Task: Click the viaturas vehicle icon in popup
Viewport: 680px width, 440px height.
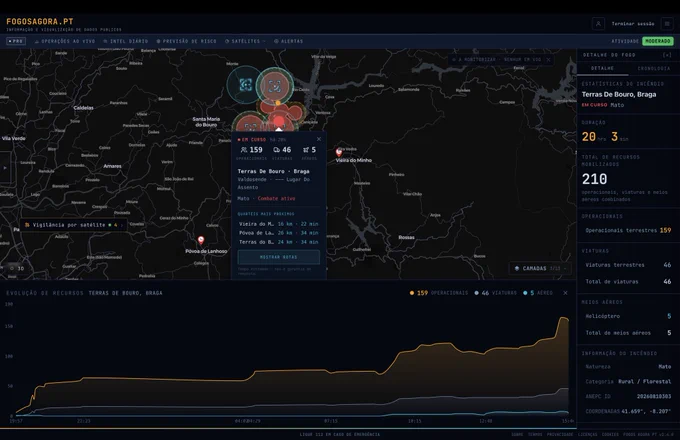Action: coord(277,150)
